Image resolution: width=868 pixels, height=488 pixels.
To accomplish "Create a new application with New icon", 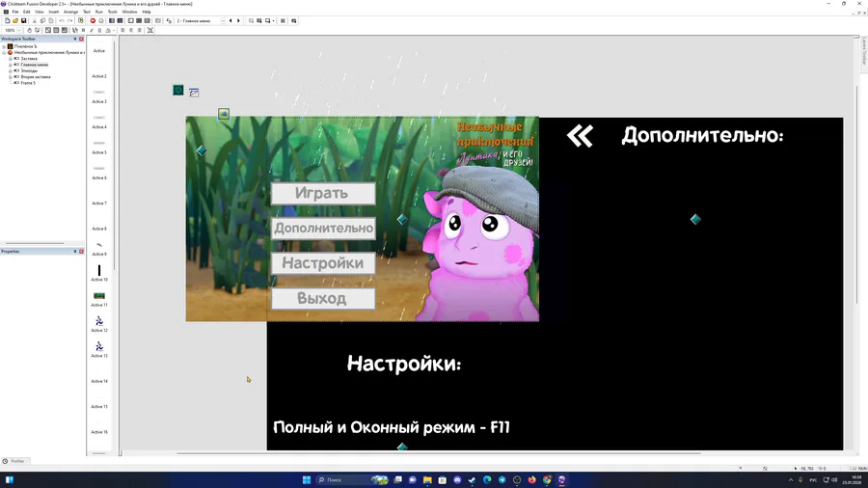I will pos(7,20).
